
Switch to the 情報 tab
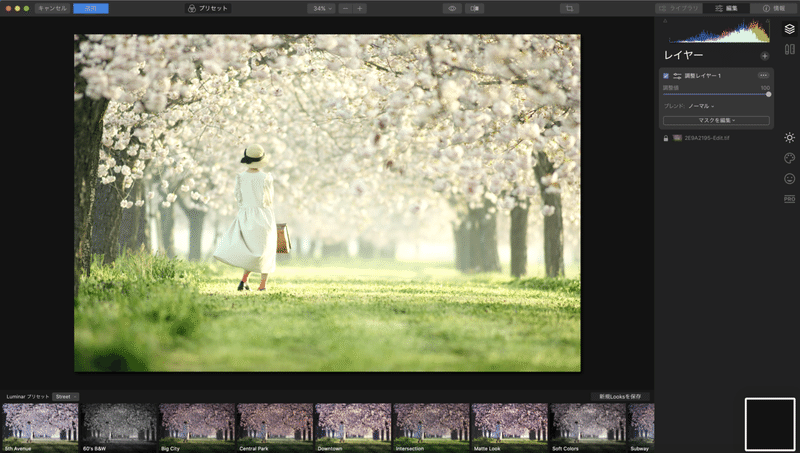(774, 8)
